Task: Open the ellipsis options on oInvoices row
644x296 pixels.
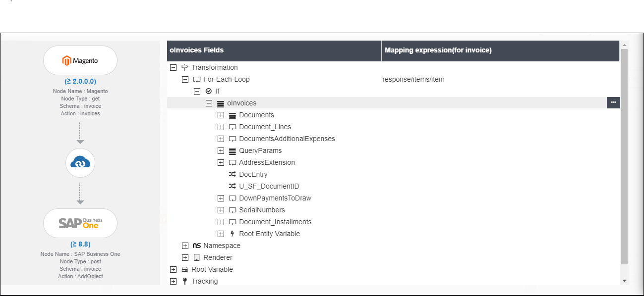Action: (613, 102)
